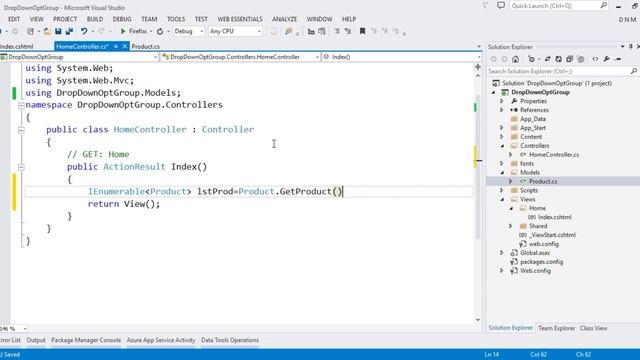Open Azure App Service Activity tab
This screenshot has width=640, height=360.
coord(161,340)
